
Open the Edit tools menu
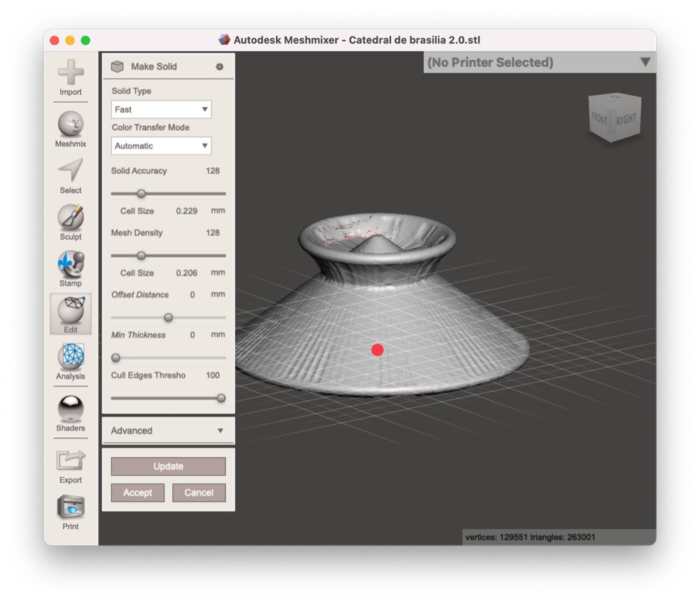[71, 314]
